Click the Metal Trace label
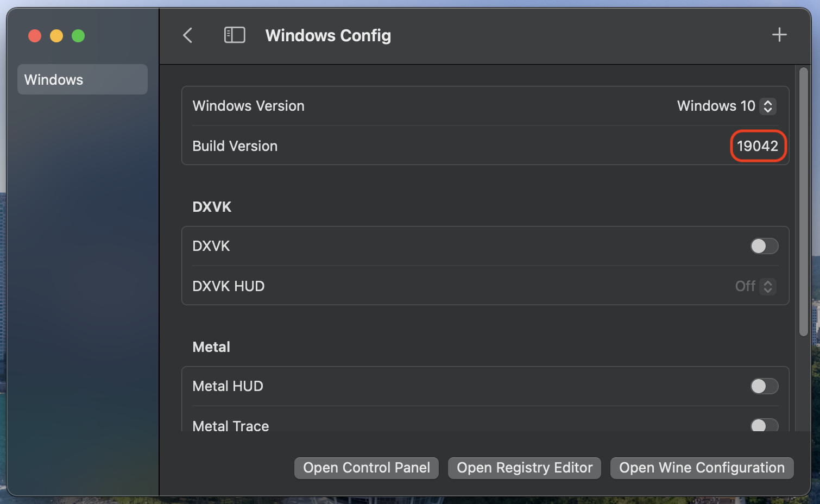Screen dimensions: 820x504 230,426
